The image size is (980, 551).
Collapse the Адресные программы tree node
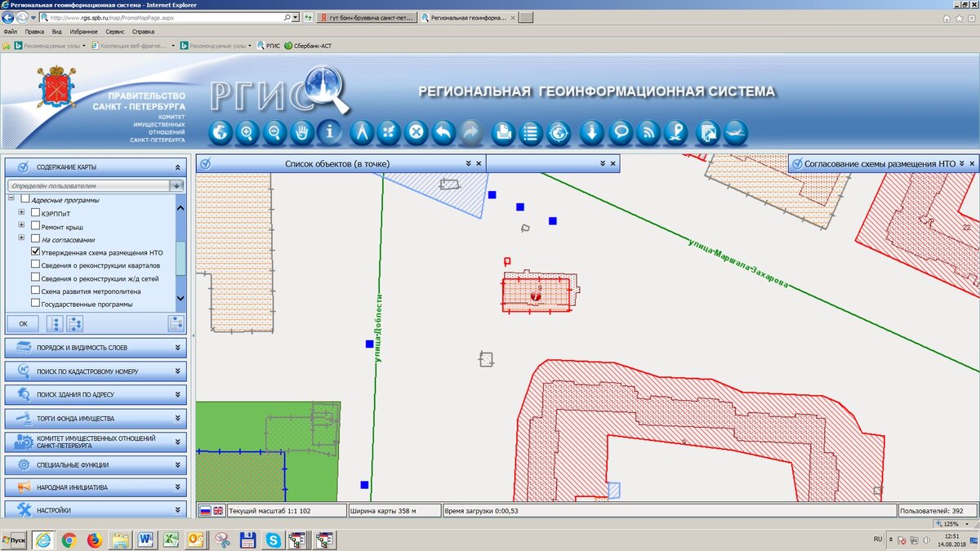coord(11,199)
